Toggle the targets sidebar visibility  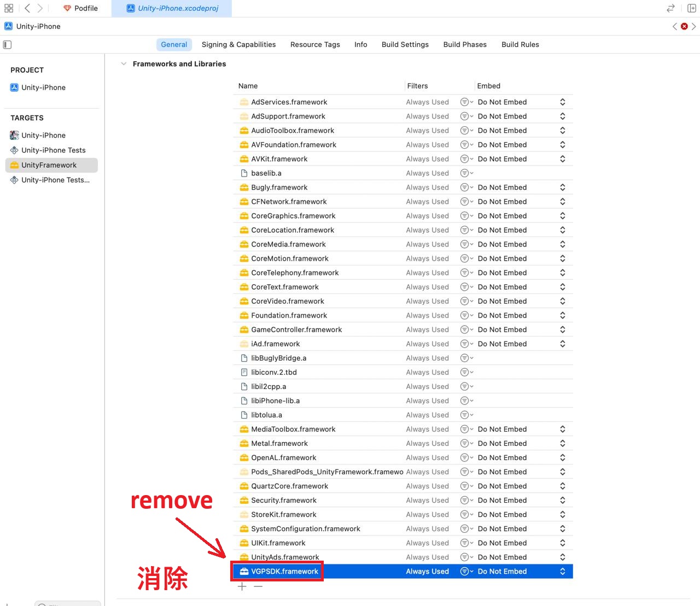[8, 45]
